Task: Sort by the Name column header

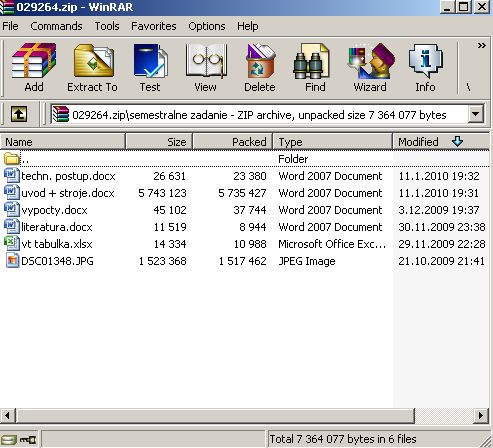Action: click(62, 142)
